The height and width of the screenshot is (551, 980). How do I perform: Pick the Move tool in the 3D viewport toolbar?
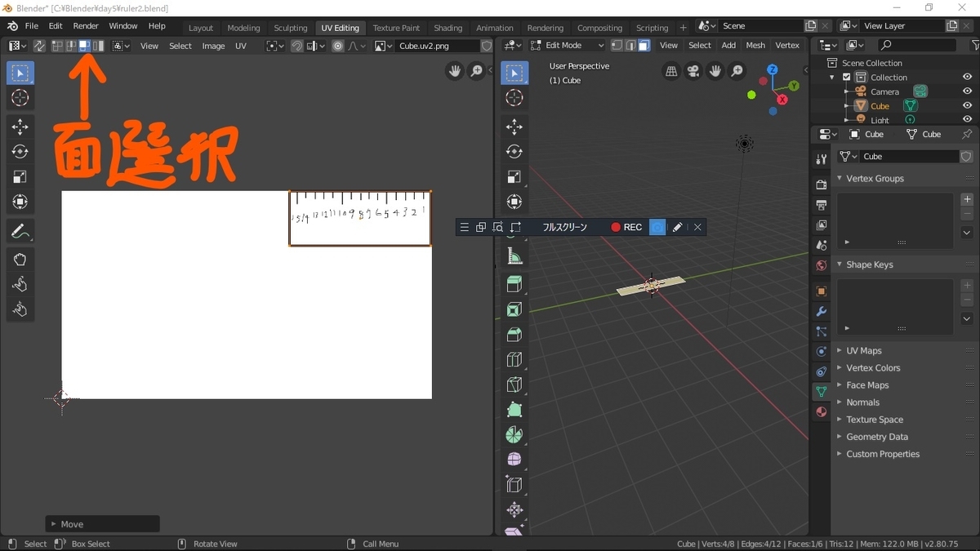point(514,127)
